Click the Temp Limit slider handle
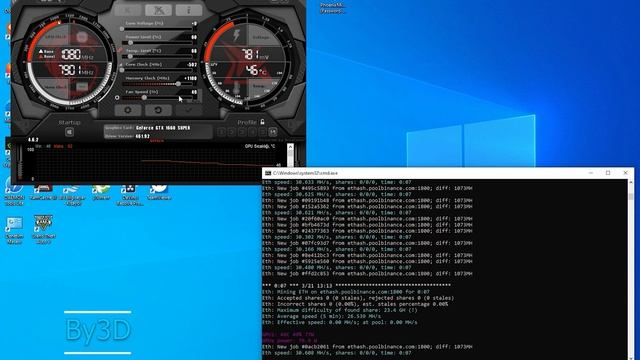The image size is (640, 360). [131, 56]
